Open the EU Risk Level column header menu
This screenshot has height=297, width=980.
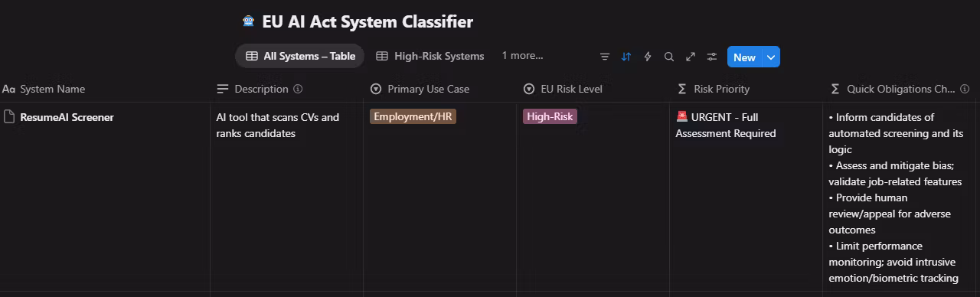tap(593, 89)
